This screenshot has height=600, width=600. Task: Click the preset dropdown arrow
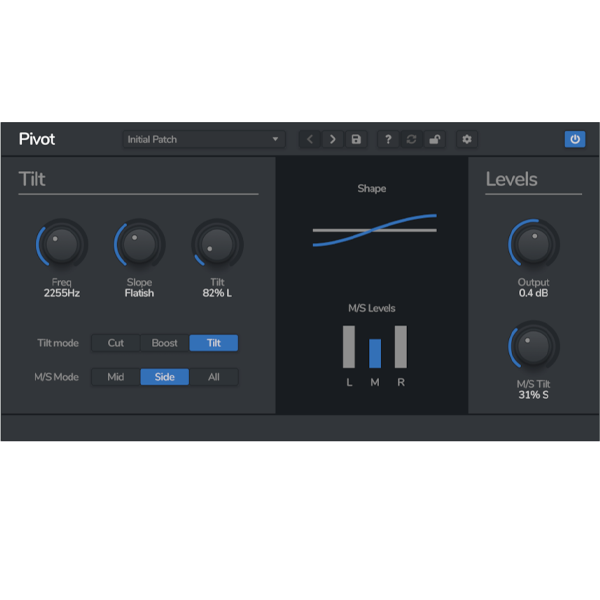click(x=275, y=139)
